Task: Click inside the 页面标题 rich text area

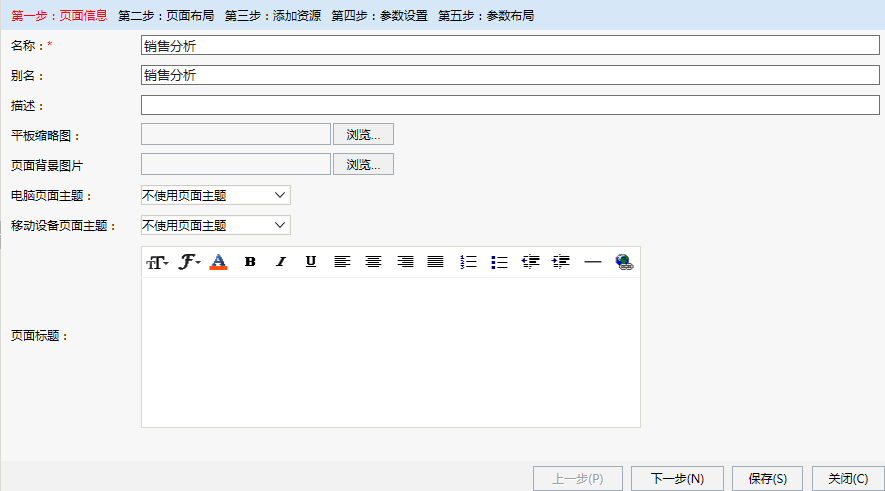Action: 391,352
